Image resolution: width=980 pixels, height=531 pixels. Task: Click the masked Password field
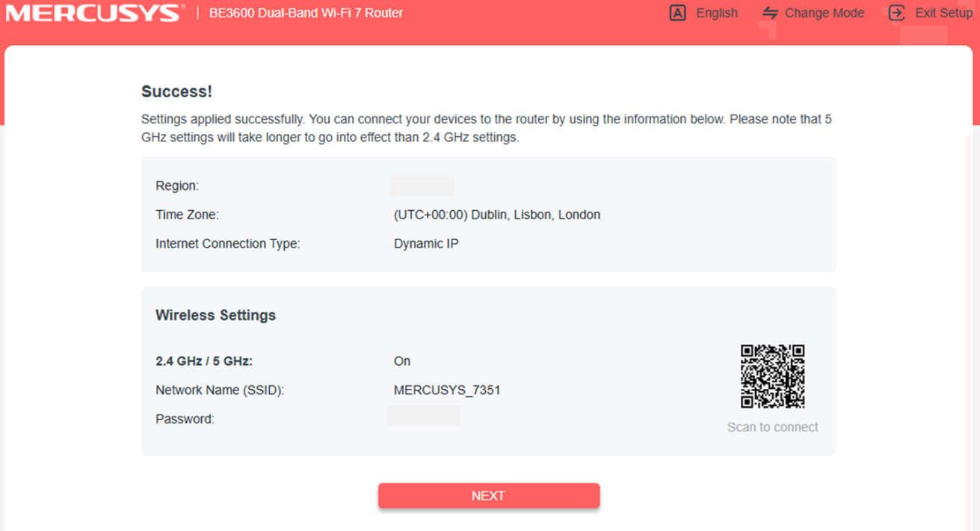click(x=424, y=415)
